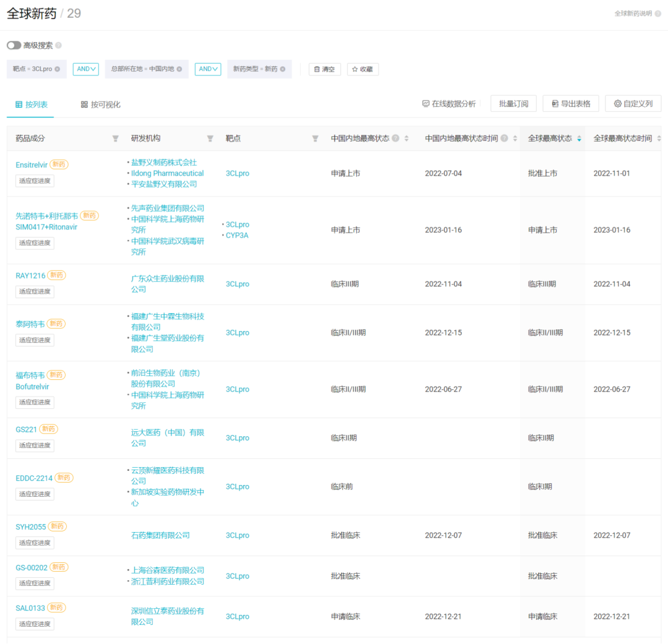Open the SAL0133 drug link
The width and height of the screenshot is (668, 644).
(30, 608)
